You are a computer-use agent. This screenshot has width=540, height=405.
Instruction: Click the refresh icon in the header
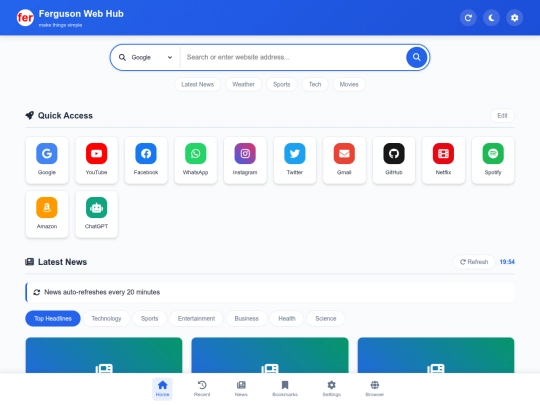[x=468, y=18]
